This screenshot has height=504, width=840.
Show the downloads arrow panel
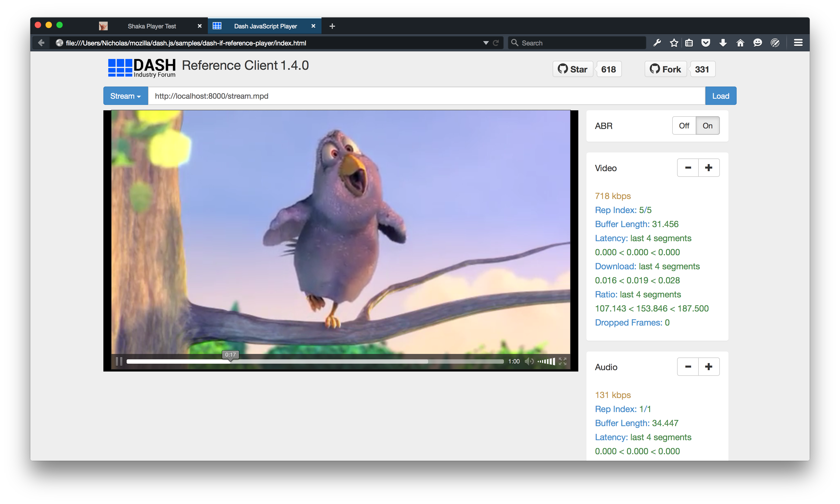(723, 43)
